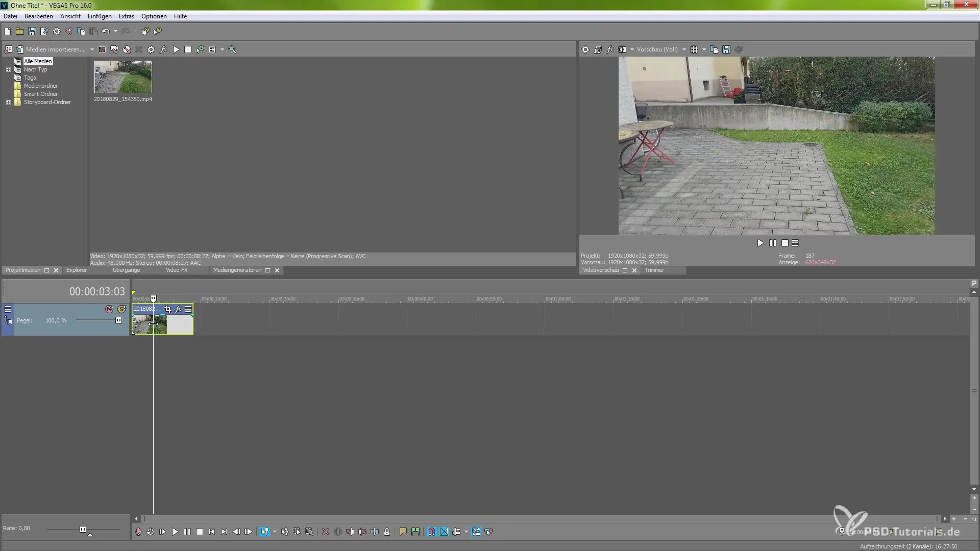Save project with the floppy disk icon
This screenshot has width=980, height=551.
pyautogui.click(x=32, y=31)
